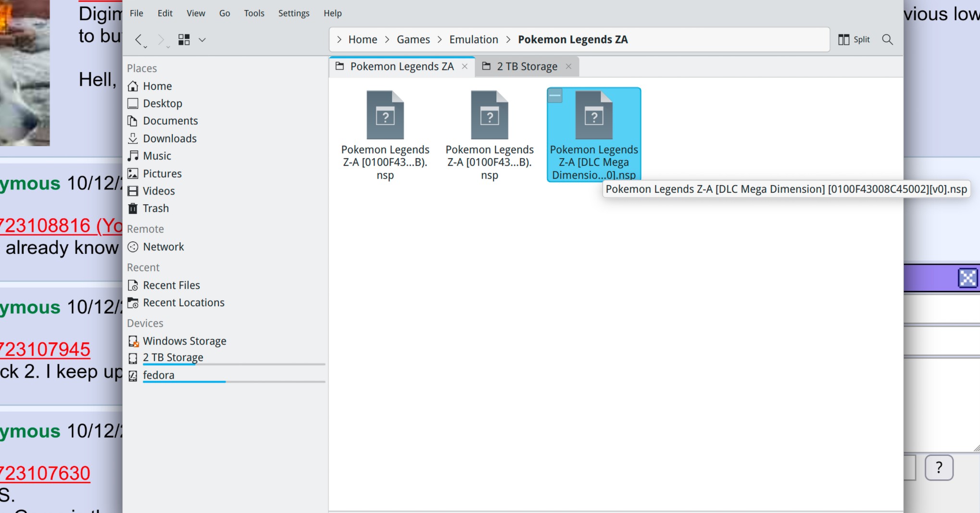
Task: Click post number 723108816 link in browser
Action: coord(61,225)
